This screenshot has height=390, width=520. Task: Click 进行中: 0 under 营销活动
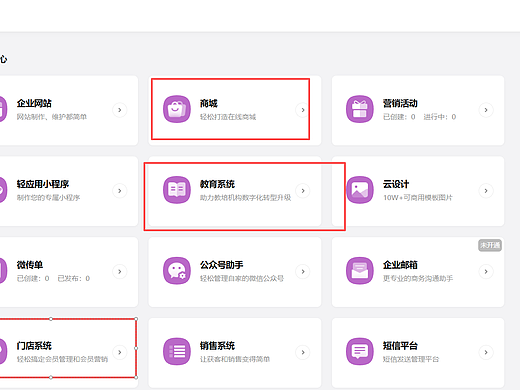[440, 117]
